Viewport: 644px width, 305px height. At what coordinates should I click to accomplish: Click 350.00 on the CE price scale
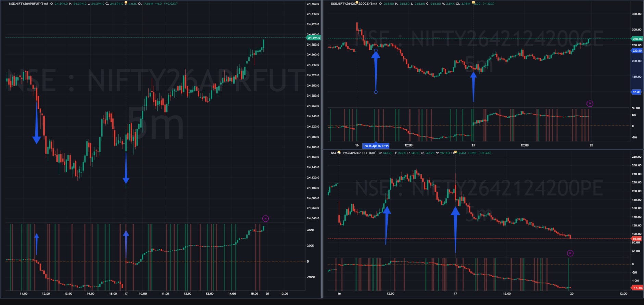pyautogui.click(x=636, y=14)
